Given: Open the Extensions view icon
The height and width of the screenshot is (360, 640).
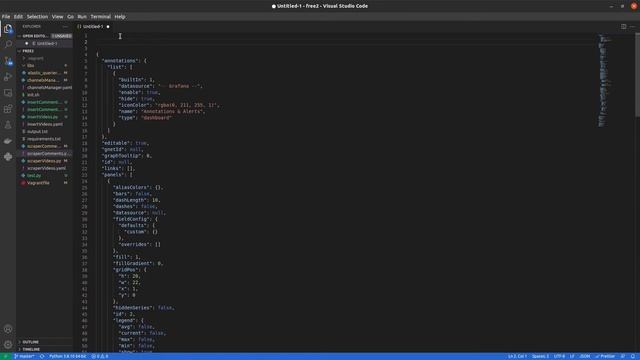Looking at the screenshot, I should click(x=8, y=109).
